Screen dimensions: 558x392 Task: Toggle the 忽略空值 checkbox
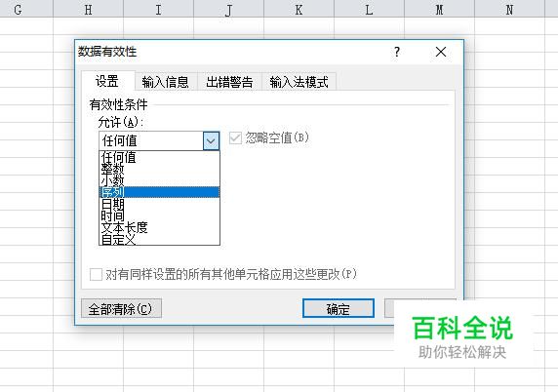pyautogui.click(x=235, y=138)
